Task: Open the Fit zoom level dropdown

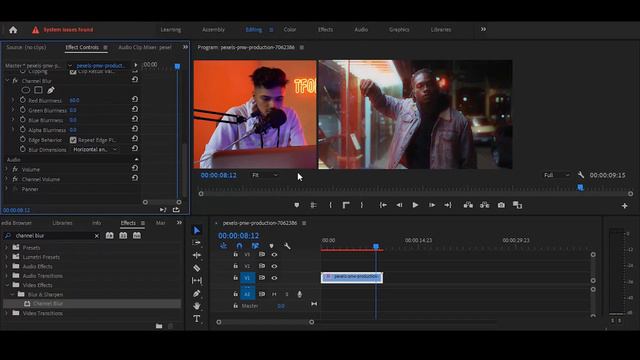Action: 265,175
